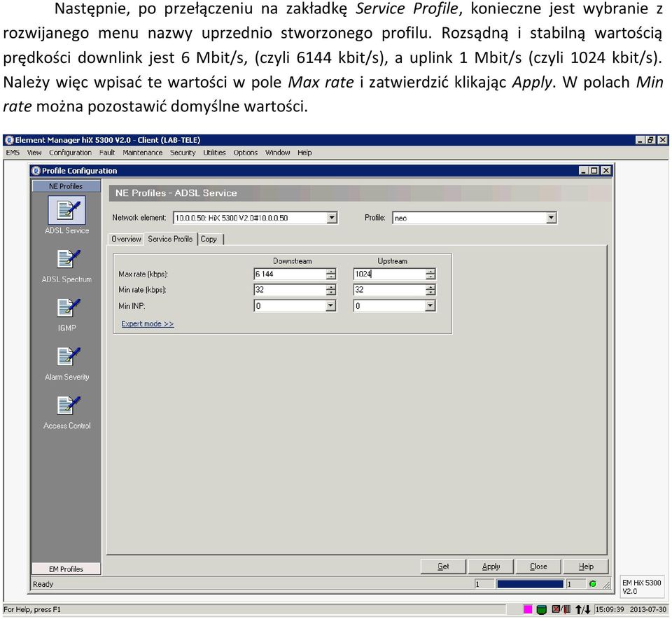Click the magenta square status bar indicator

[528, 609]
